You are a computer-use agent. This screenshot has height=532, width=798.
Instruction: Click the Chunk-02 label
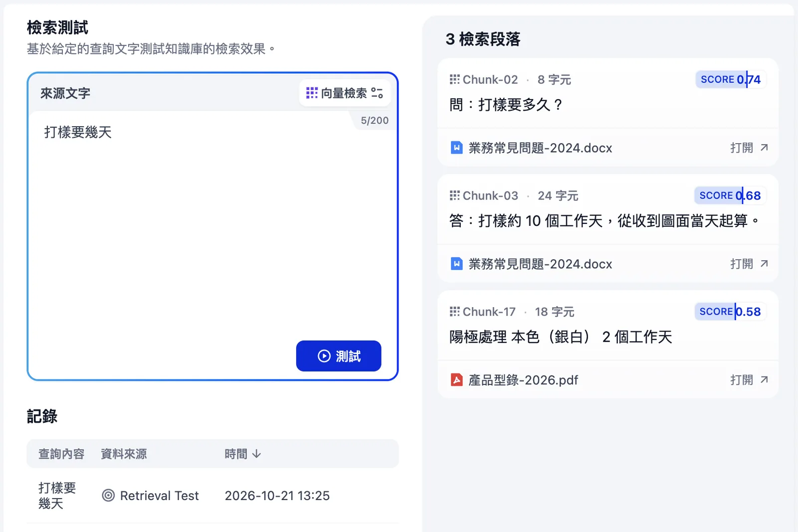[x=490, y=79]
